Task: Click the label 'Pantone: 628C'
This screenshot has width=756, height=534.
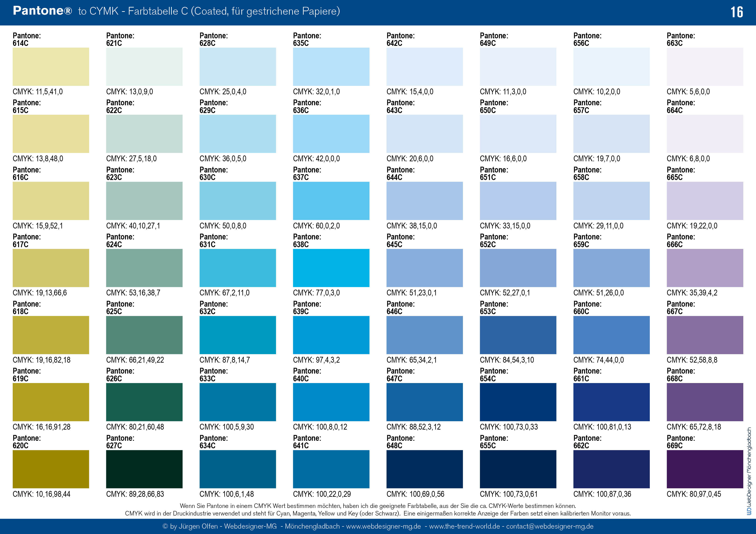Action: click(214, 39)
